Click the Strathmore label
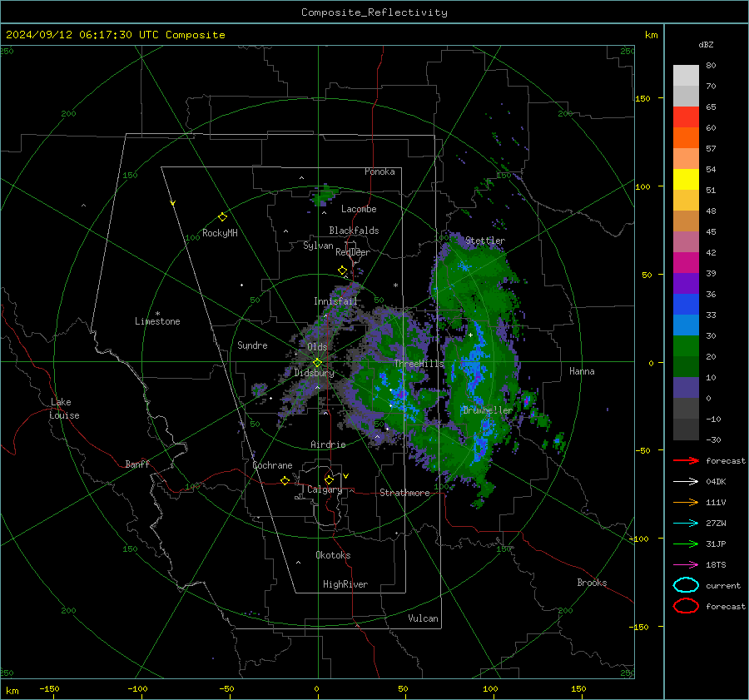This screenshot has height=700, width=749. (x=404, y=493)
